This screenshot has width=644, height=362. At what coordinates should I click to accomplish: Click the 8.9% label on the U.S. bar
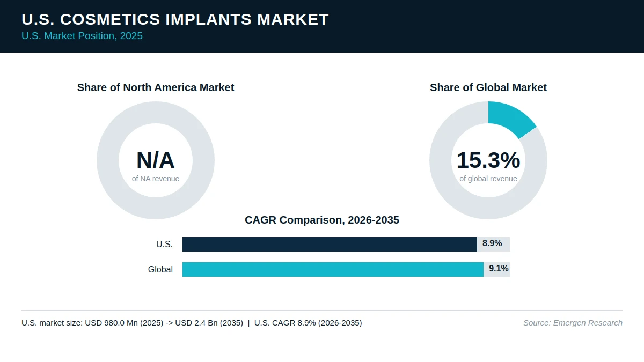coord(492,243)
